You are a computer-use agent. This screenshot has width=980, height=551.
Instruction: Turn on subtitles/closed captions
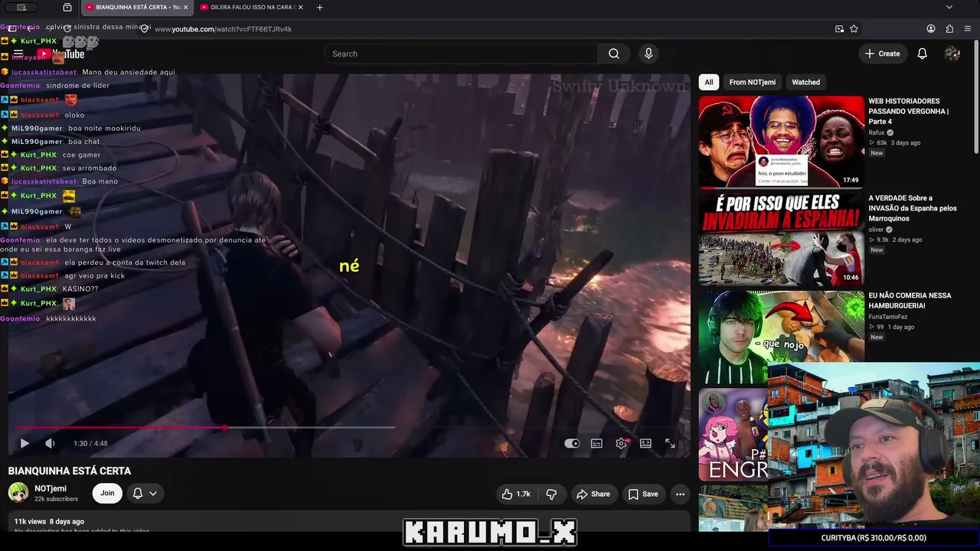(x=596, y=443)
